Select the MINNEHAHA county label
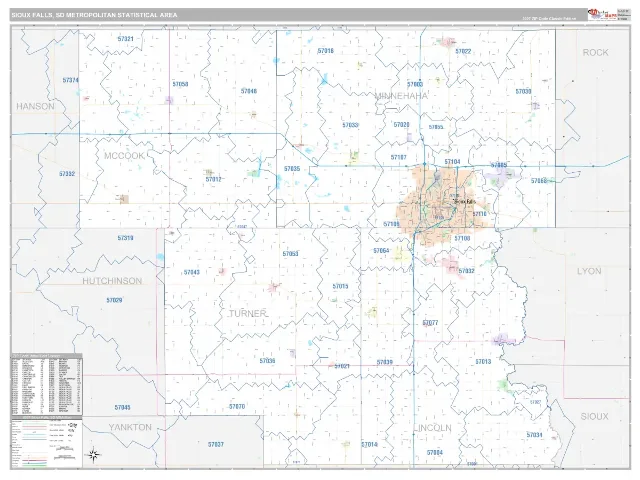 pos(401,96)
